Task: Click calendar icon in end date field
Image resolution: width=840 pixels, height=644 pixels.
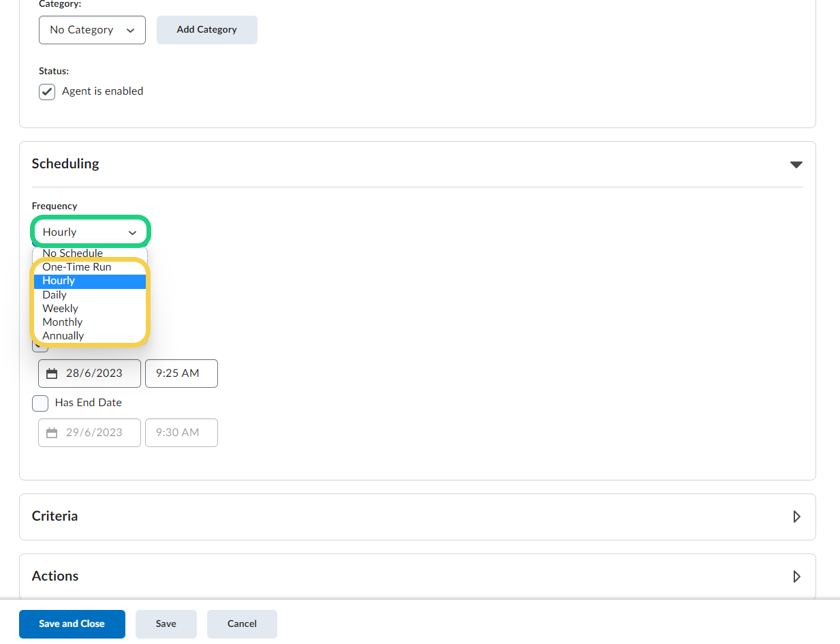Action: tap(52, 433)
